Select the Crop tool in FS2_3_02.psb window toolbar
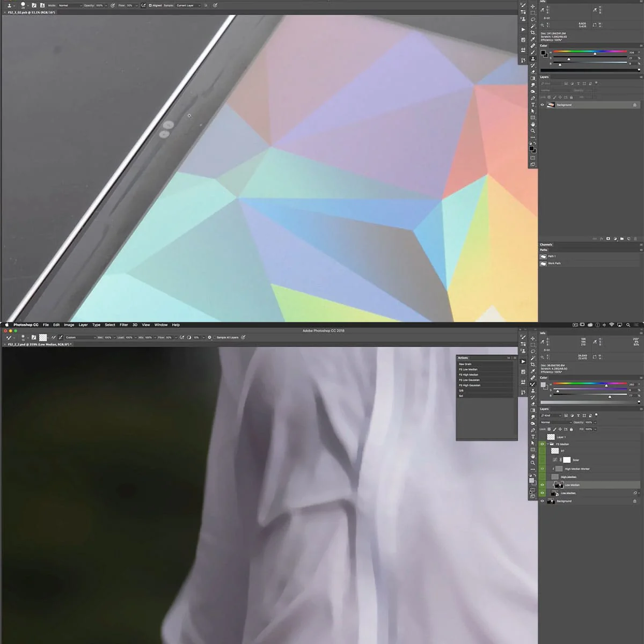Image resolution: width=644 pixels, height=644 pixels. tap(533, 32)
